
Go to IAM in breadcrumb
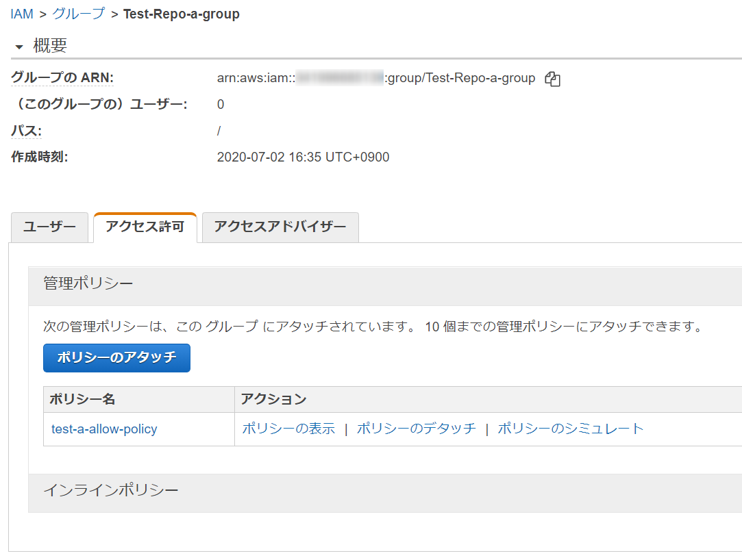[22, 14]
